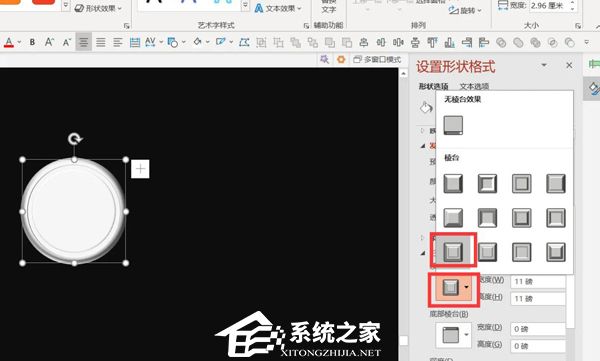The height and width of the screenshot is (361, 600).
Task: Select last bevel preset in third 棱台 row
Action: coord(556,252)
